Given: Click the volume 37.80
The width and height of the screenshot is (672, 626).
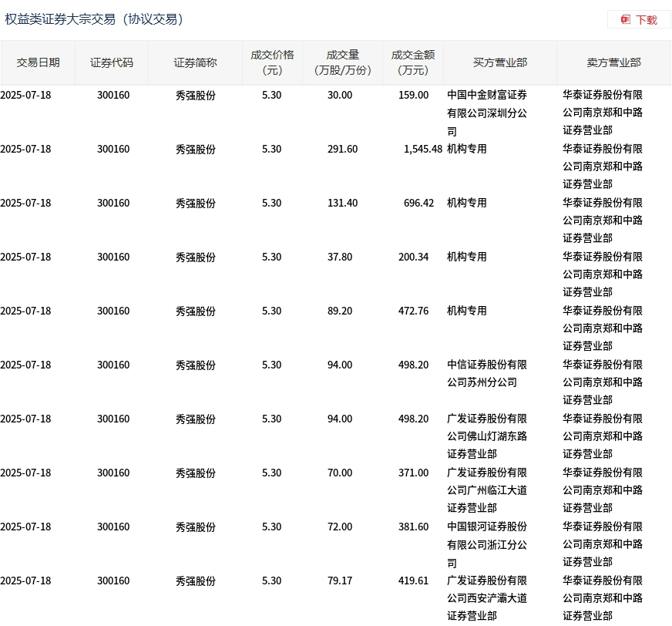Looking at the screenshot, I should pos(340,257).
